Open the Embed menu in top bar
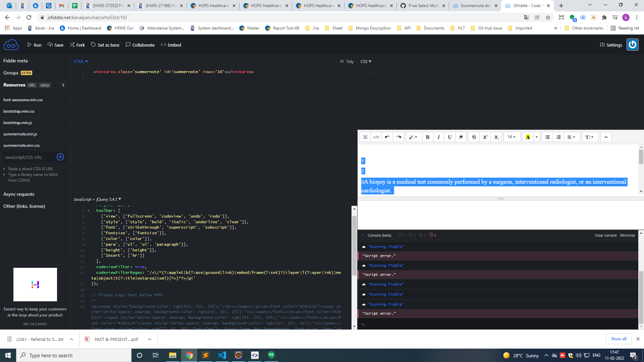Image resolution: width=644 pixels, height=362 pixels. (171, 45)
